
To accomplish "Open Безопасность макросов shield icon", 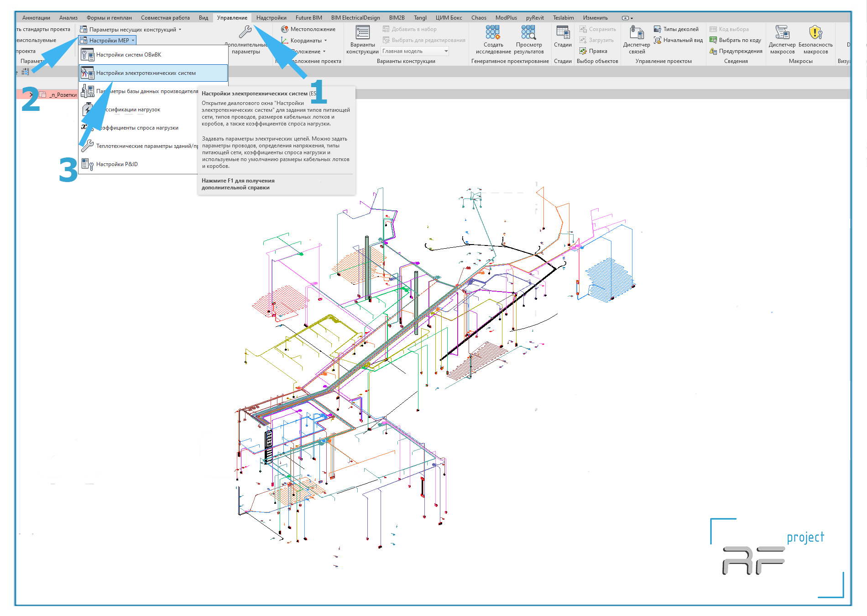I will coord(815,32).
